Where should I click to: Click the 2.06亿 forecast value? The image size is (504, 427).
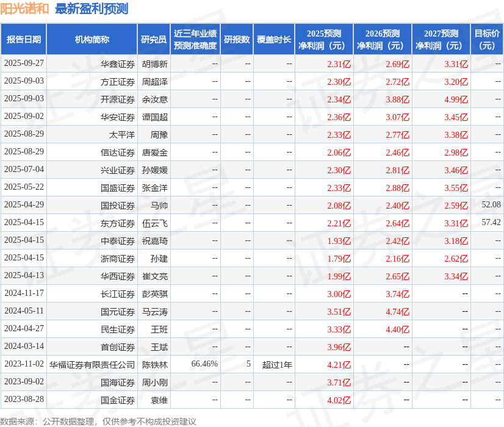click(x=339, y=152)
